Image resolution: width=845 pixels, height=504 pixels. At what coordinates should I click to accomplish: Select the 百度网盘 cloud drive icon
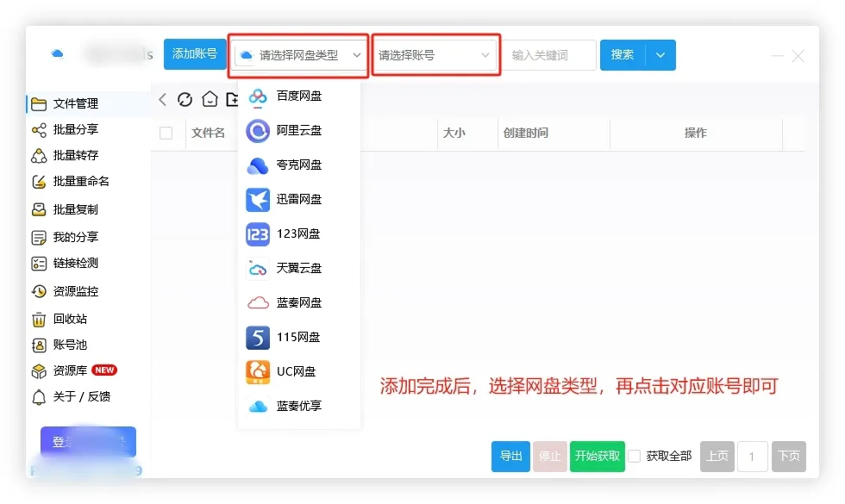click(x=258, y=96)
